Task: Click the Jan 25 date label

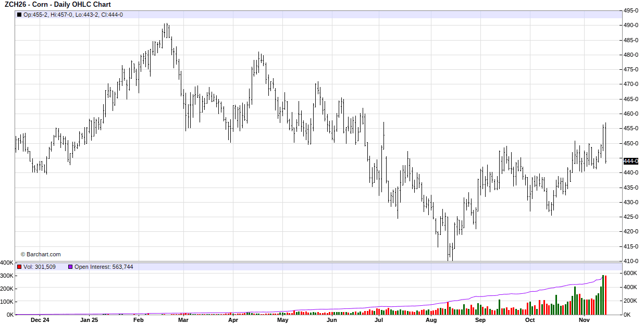Action: [x=89, y=320]
